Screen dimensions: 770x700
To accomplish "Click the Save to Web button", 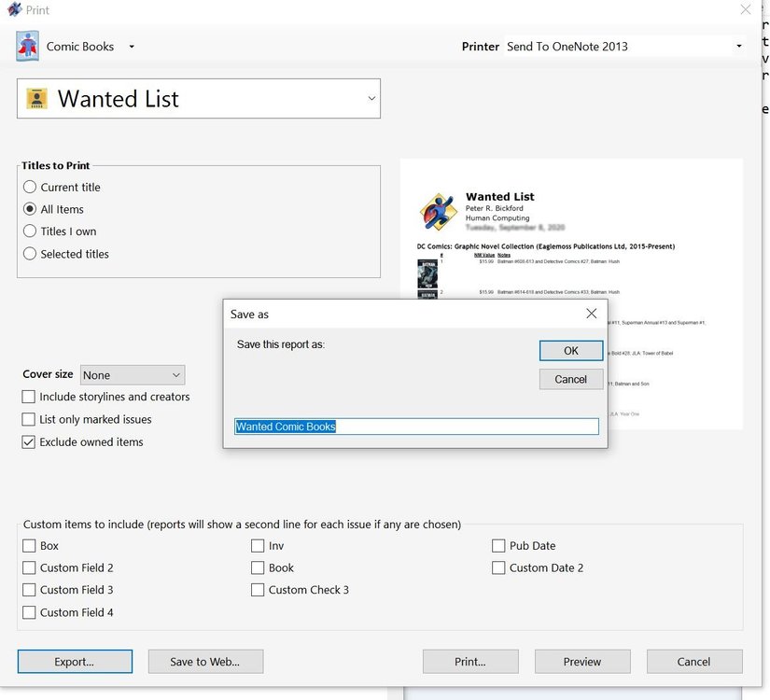I will [x=204, y=662].
